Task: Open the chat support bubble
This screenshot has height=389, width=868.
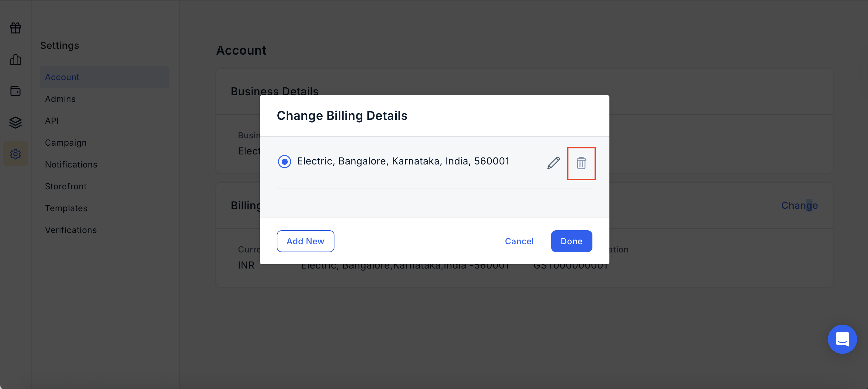Action: 842,339
